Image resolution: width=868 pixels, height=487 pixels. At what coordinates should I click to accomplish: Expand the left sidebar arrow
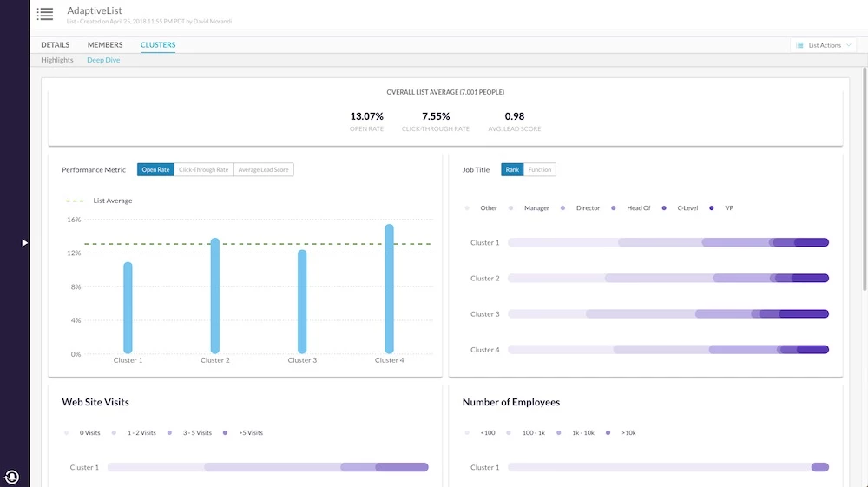24,242
